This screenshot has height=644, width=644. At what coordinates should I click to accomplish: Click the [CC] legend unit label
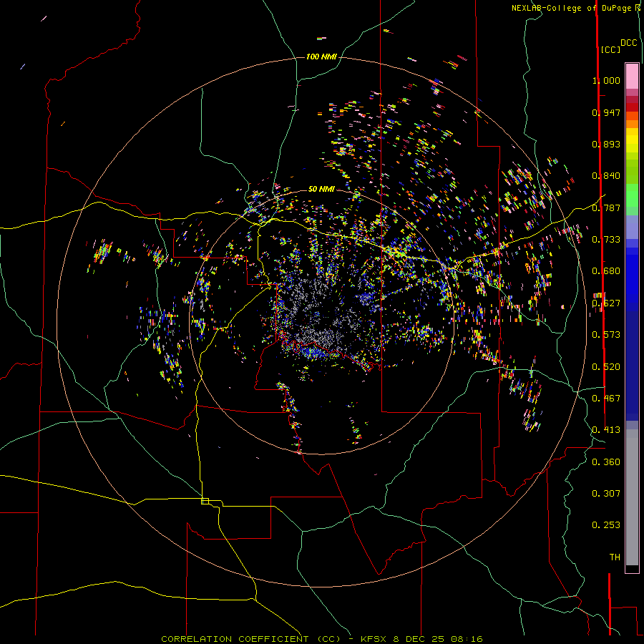610,49
